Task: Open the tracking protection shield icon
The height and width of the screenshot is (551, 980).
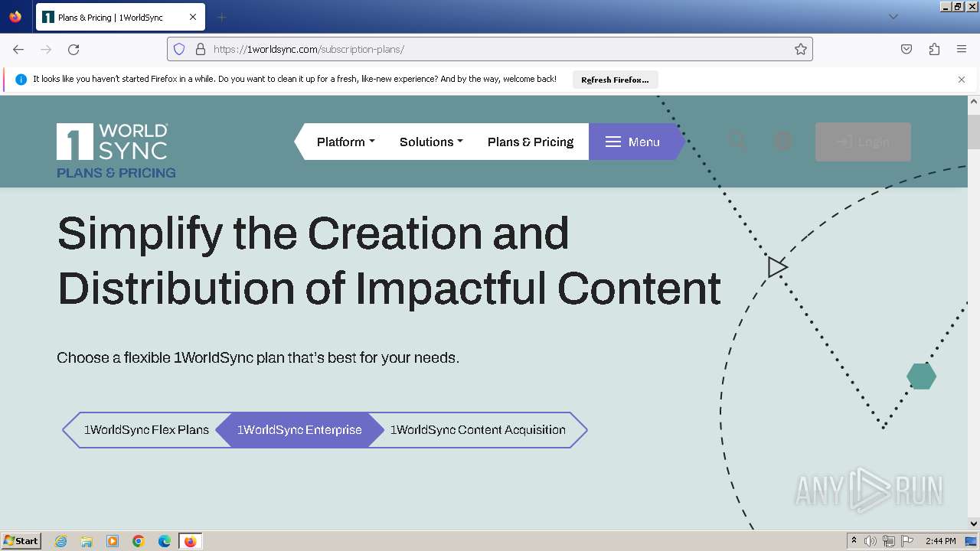Action: [x=179, y=49]
